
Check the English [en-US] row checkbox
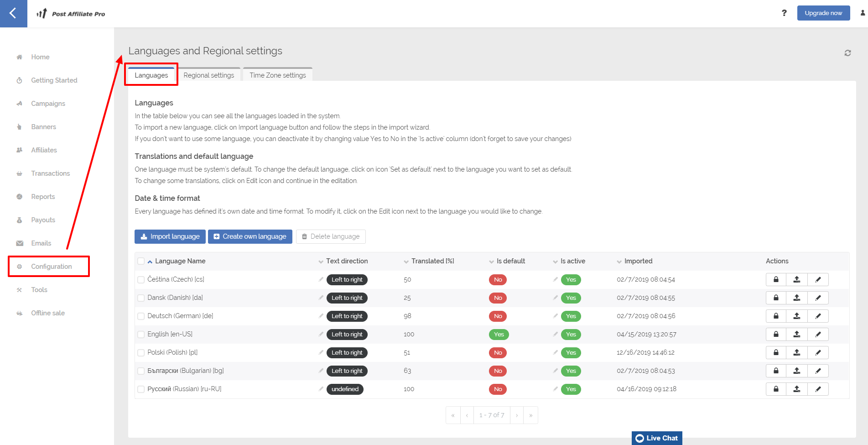(x=141, y=335)
